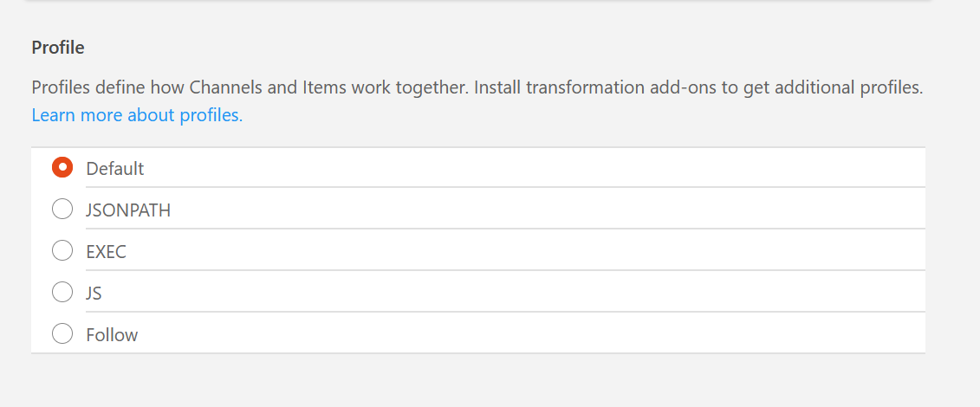Select the Default profile radio button

point(62,168)
